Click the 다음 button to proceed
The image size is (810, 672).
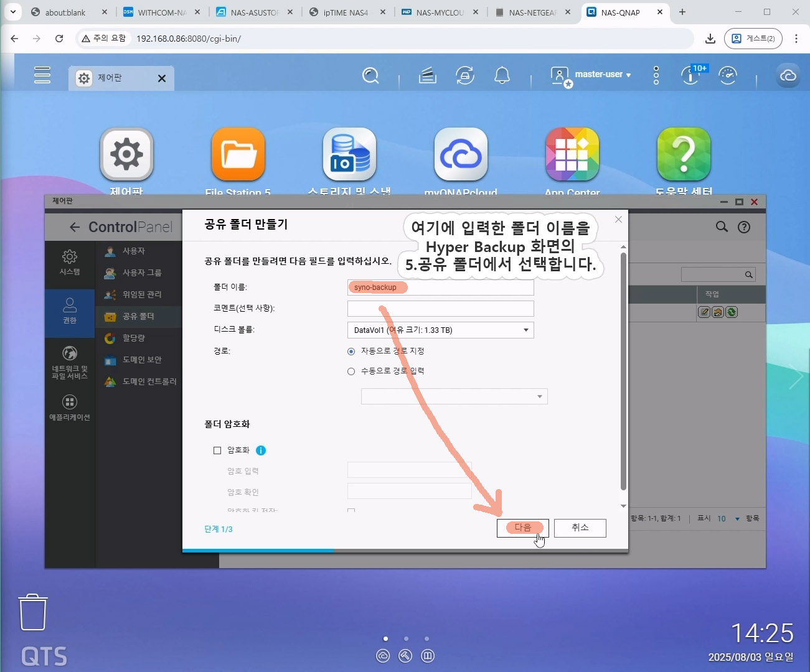522,528
